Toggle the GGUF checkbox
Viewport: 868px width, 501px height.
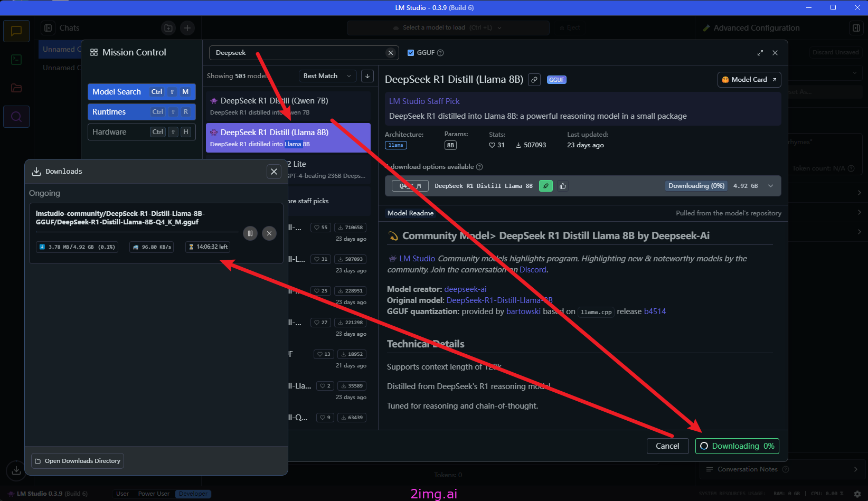pos(411,53)
